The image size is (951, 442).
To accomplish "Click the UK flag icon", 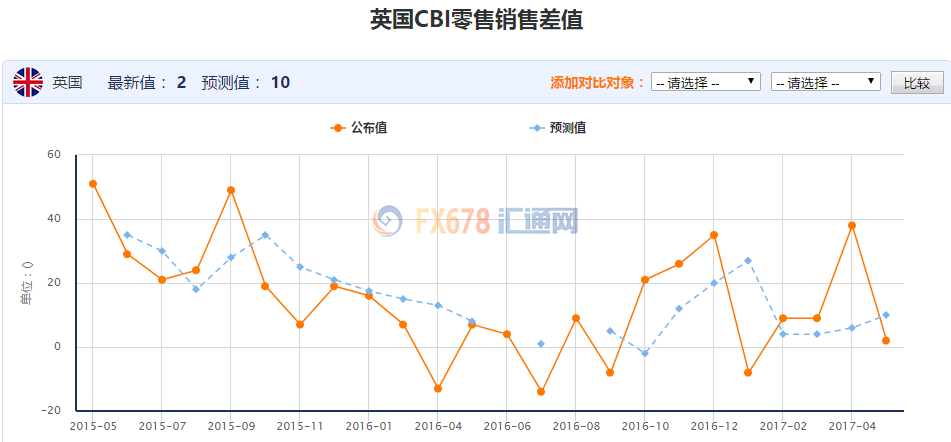I will click(28, 82).
